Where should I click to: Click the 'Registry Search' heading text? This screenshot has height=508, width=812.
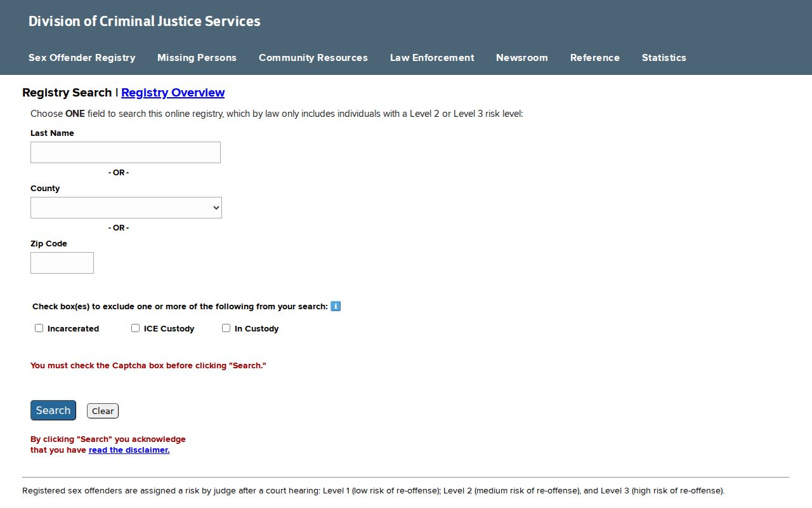coord(67,93)
